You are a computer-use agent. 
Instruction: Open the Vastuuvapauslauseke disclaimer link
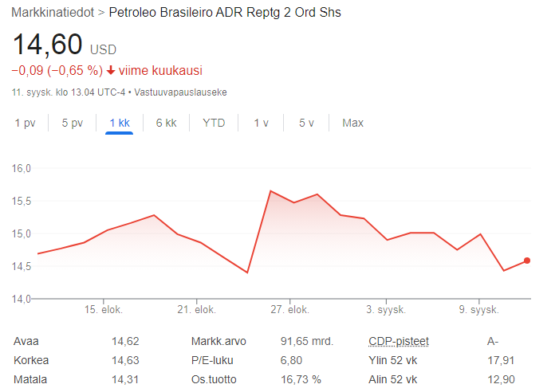click(180, 92)
